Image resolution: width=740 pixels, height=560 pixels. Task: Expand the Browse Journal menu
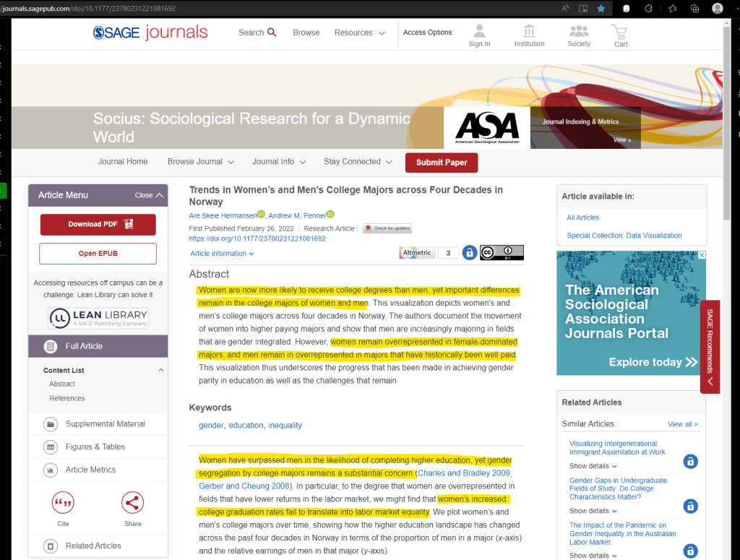point(201,162)
